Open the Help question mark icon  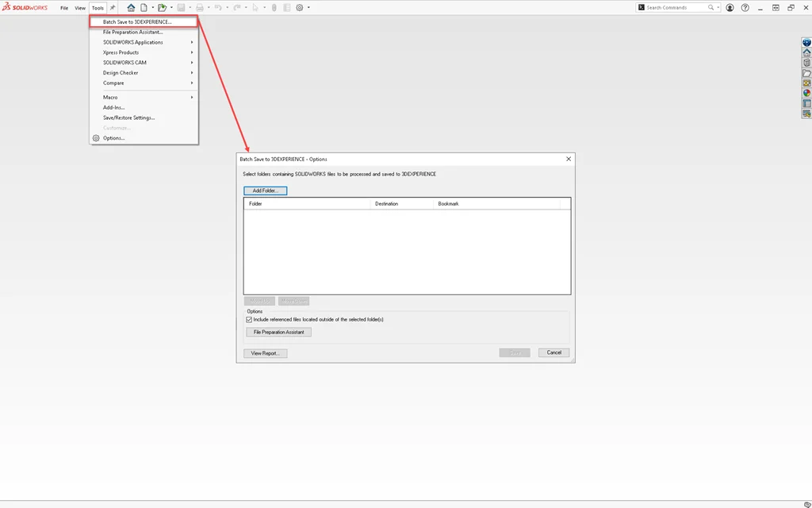[745, 8]
